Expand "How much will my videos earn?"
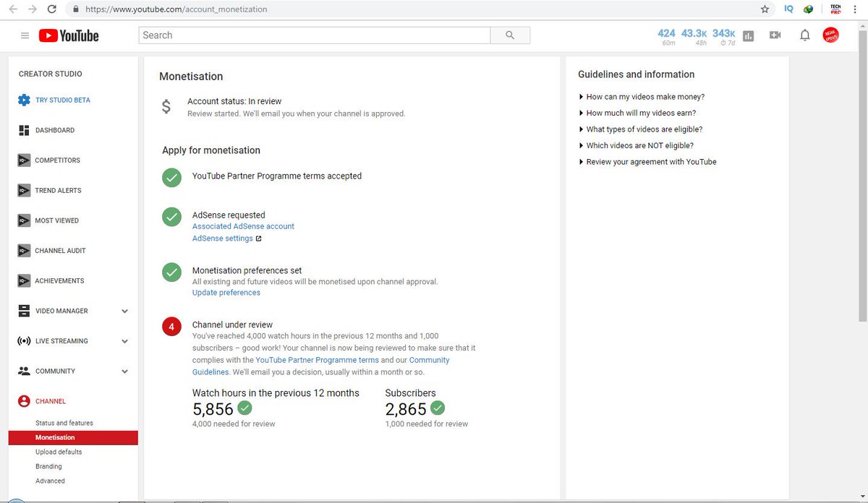Image resolution: width=868 pixels, height=503 pixels. tap(637, 113)
